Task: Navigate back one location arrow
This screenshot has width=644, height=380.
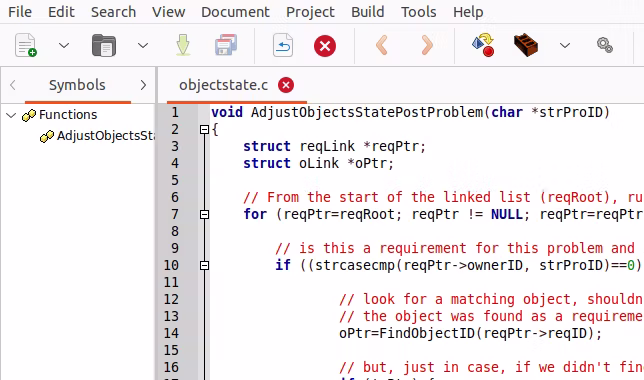Action: click(x=382, y=45)
